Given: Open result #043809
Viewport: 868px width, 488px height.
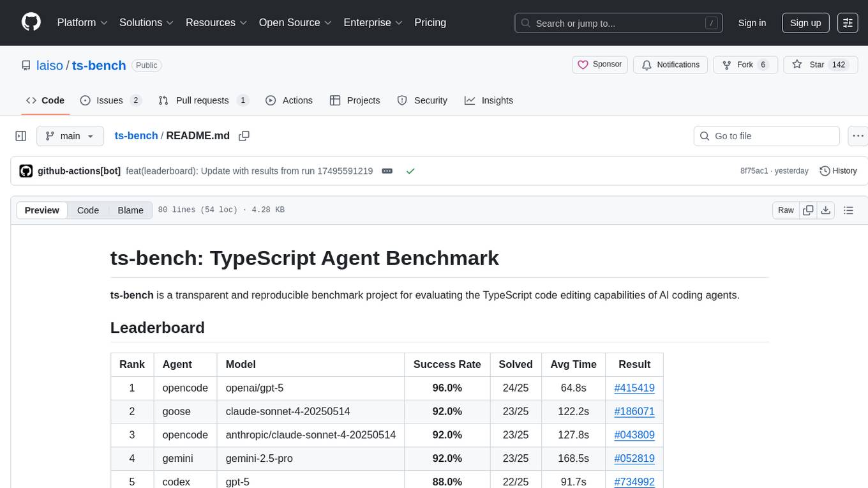Looking at the screenshot, I should pos(634,435).
